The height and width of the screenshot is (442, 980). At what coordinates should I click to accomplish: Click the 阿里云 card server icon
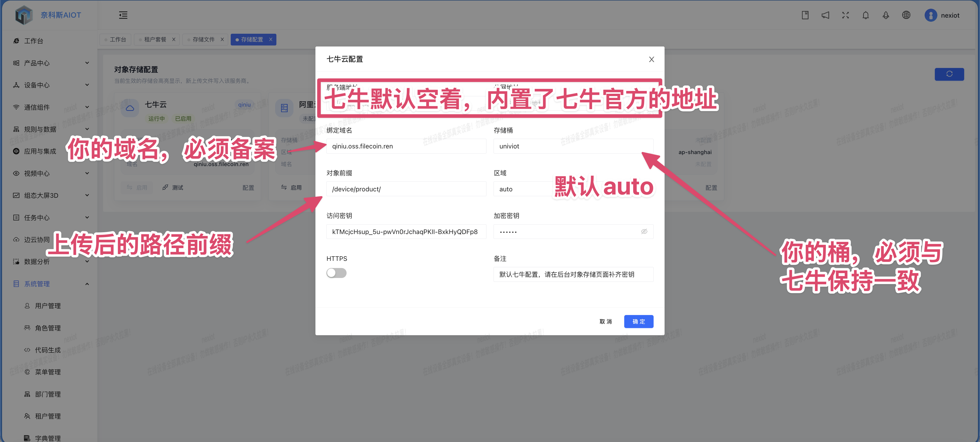pyautogui.click(x=284, y=108)
